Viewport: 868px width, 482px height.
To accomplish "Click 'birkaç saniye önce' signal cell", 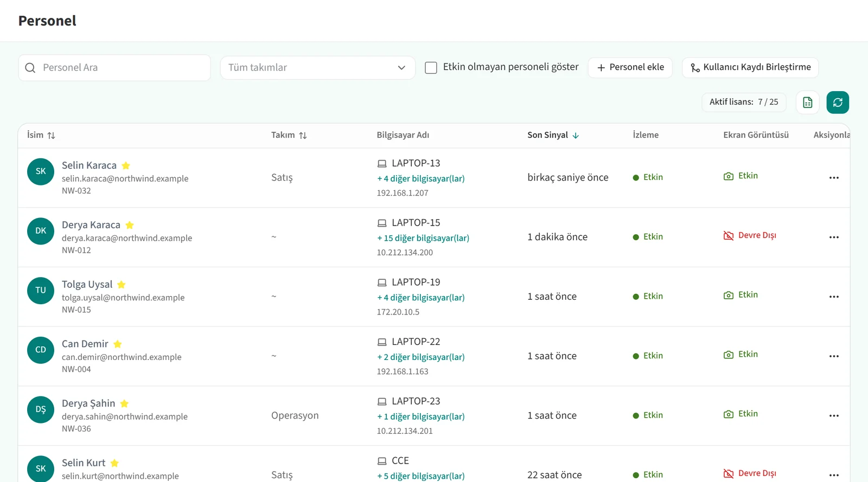I will pyautogui.click(x=568, y=178).
